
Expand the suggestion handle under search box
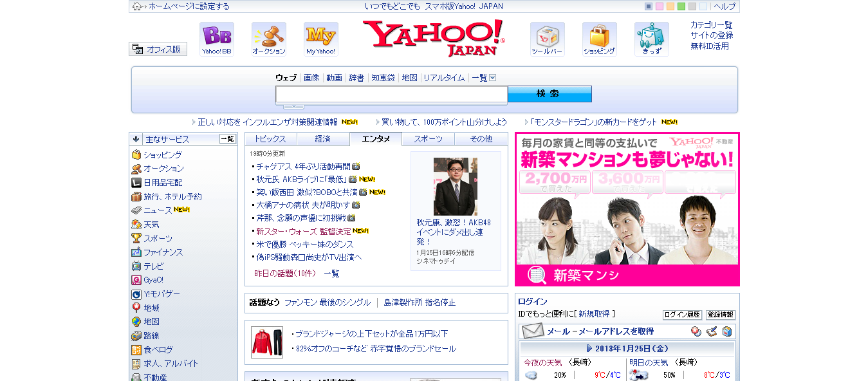(293, 106)
